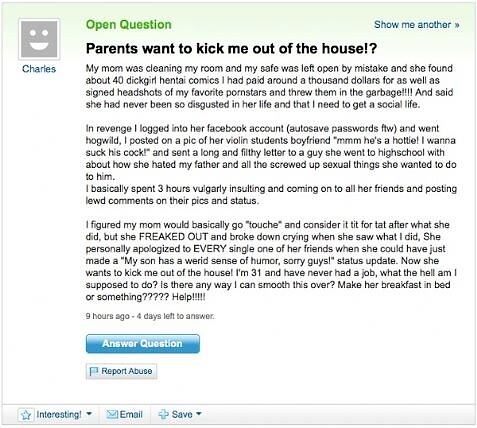Click the smiley avatar thumbnail
This screenshot has width=477, height=428.
click(39, 39)
